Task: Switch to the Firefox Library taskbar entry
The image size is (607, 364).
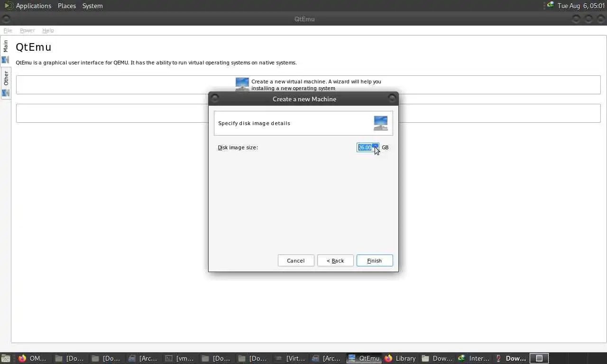Action: pos(400,358)
